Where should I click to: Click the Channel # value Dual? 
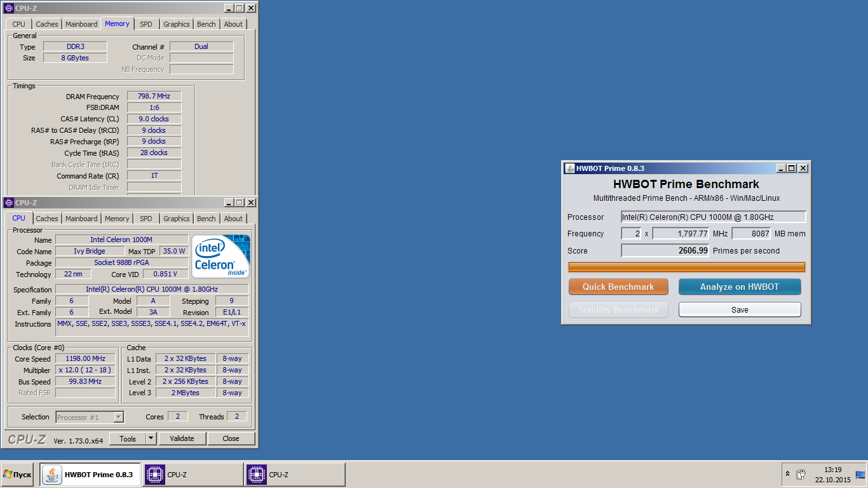point(201,46)
